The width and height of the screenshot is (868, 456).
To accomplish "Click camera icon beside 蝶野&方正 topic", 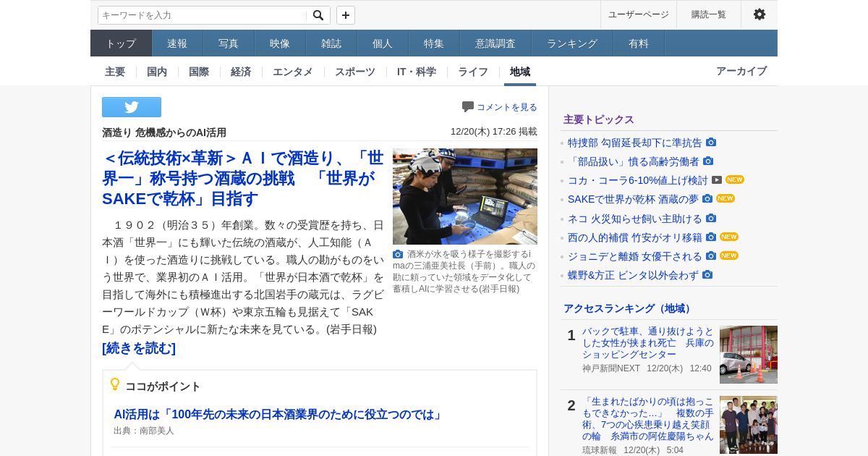I will point(707,274).
